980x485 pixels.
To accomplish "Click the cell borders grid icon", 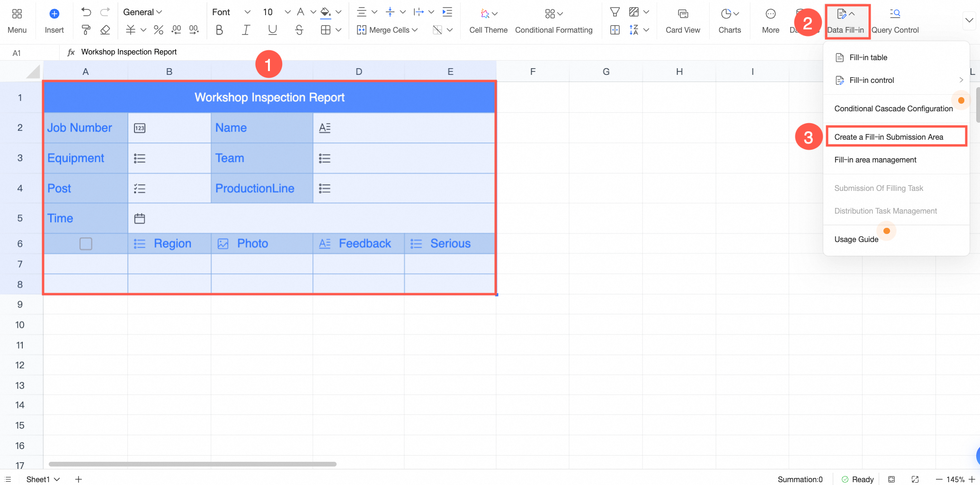I will click(326, 30).
